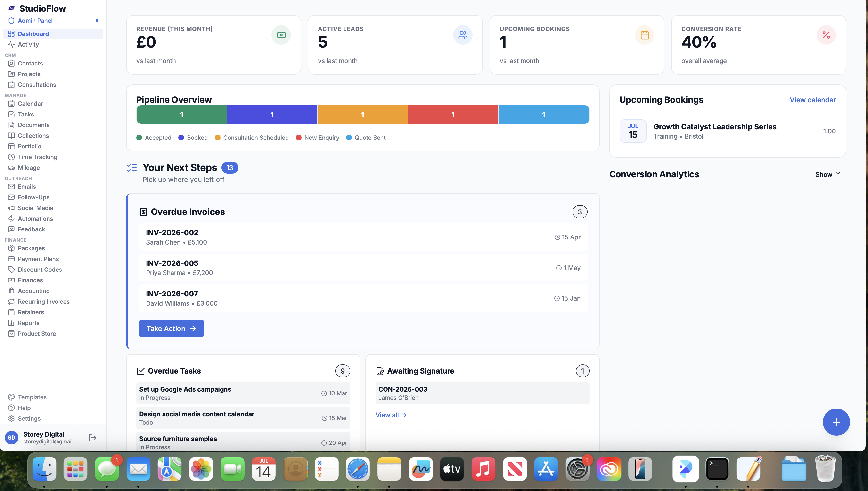Click the log out icon next to Storey Digital
This screenshot has width=868, height=491.
[x=93, y=437]
